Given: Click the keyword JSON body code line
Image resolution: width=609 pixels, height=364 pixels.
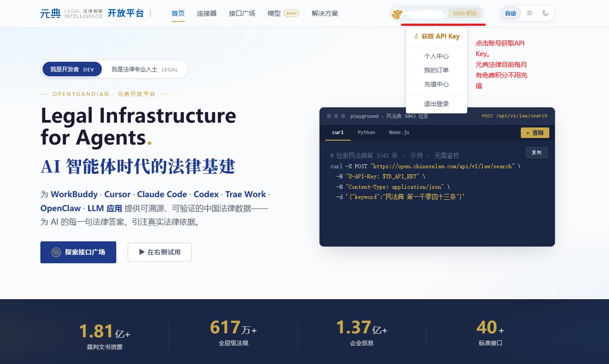Looking at the screenshot, I should coord(400,197).
